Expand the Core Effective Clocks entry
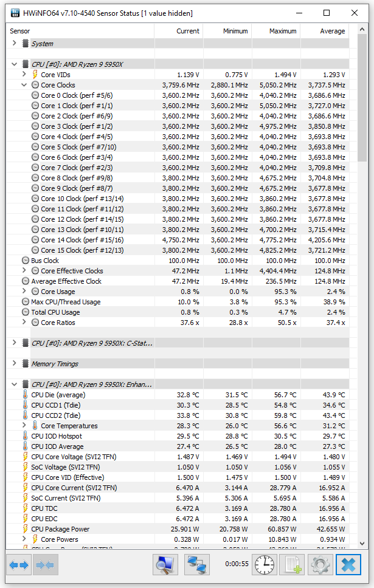The width and height of the screenshot is (374, 588). coord(24,270)
